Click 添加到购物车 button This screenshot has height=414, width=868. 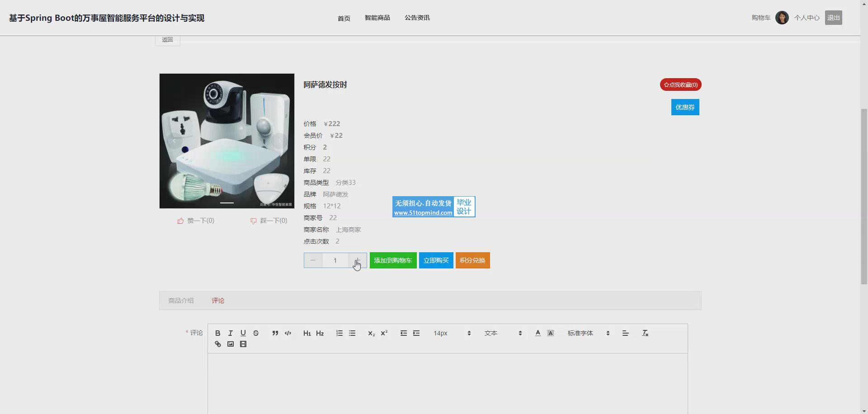[393, 260]
